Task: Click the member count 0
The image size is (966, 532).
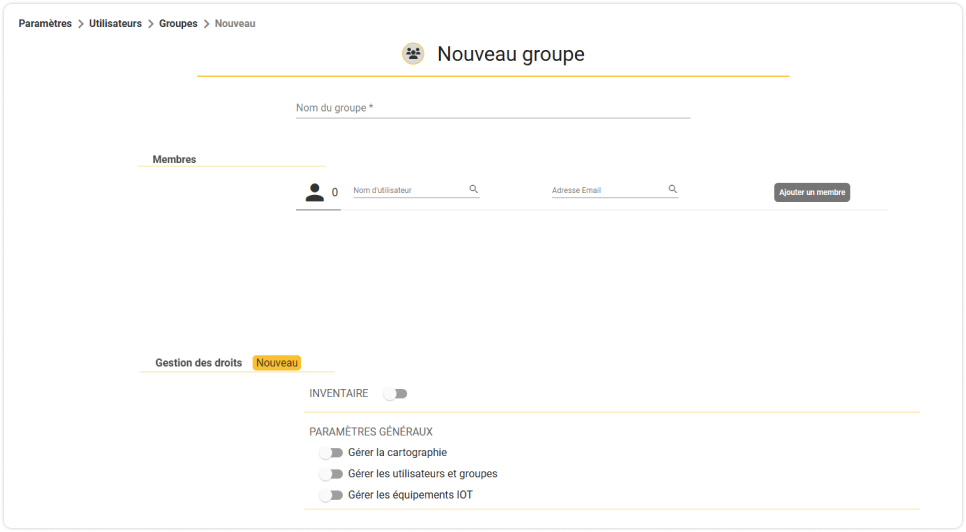Action: 335,193
